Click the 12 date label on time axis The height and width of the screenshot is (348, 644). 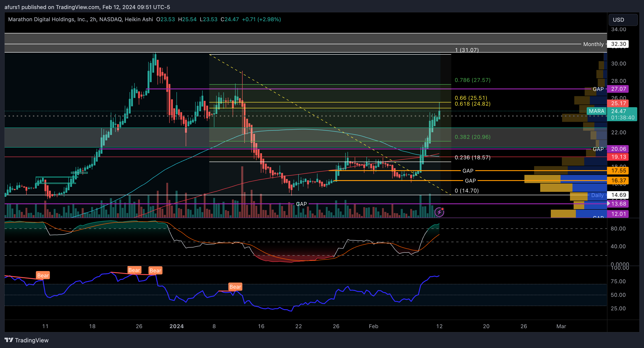439,326
